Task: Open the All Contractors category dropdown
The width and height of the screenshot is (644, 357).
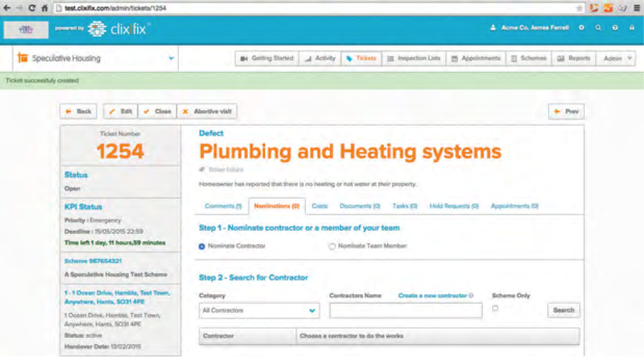Action: tap(259, 310)
